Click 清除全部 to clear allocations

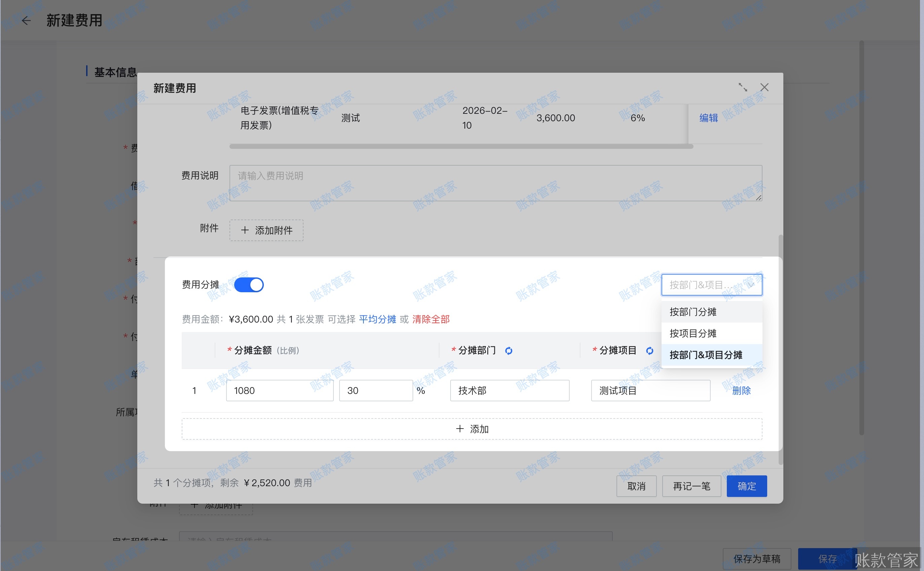click(x=431, y=319)
